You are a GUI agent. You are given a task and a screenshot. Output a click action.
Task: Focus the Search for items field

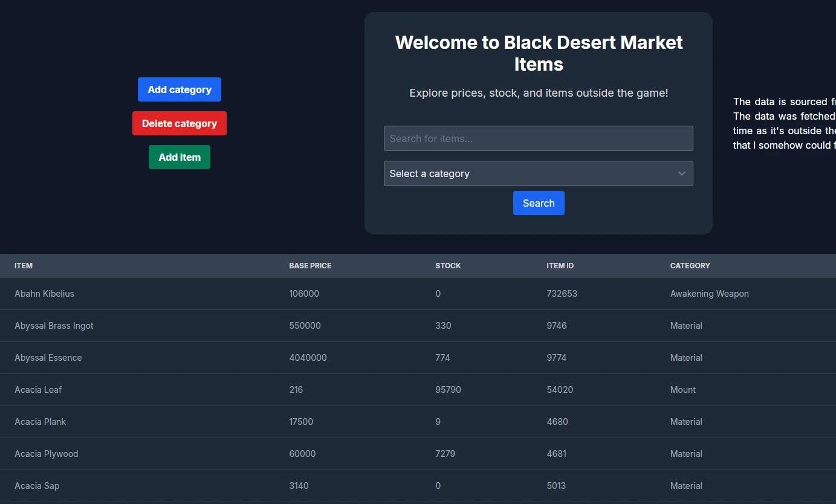pyautogui.click(x=538, y=138)
